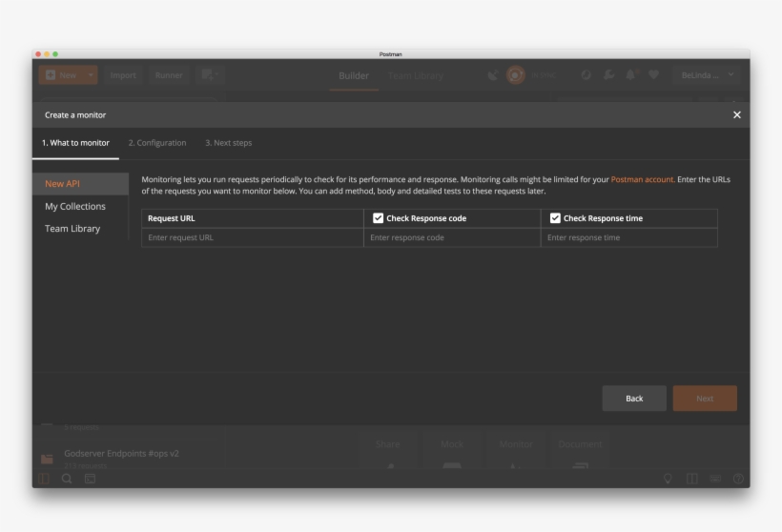
Task: Open the notifications bell icon
Action: coord(631,74)
